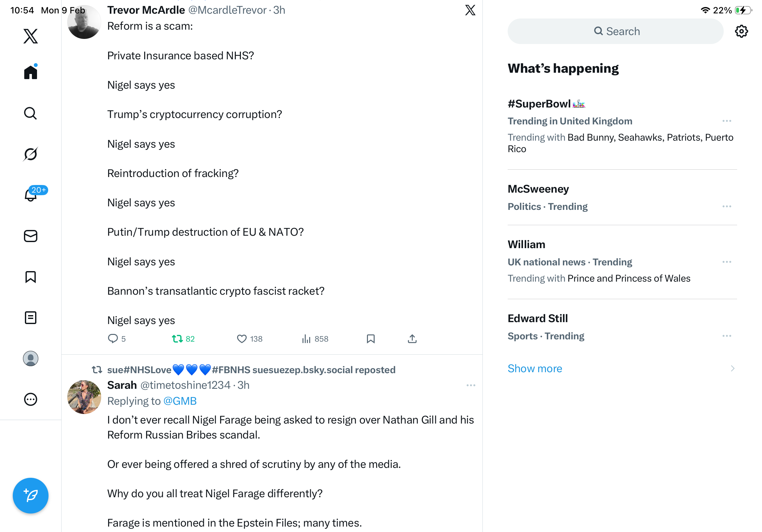Open Notifications bell with 20+ badge
The width and height of the screenshot is (762, 532).
tap(31, 194)
